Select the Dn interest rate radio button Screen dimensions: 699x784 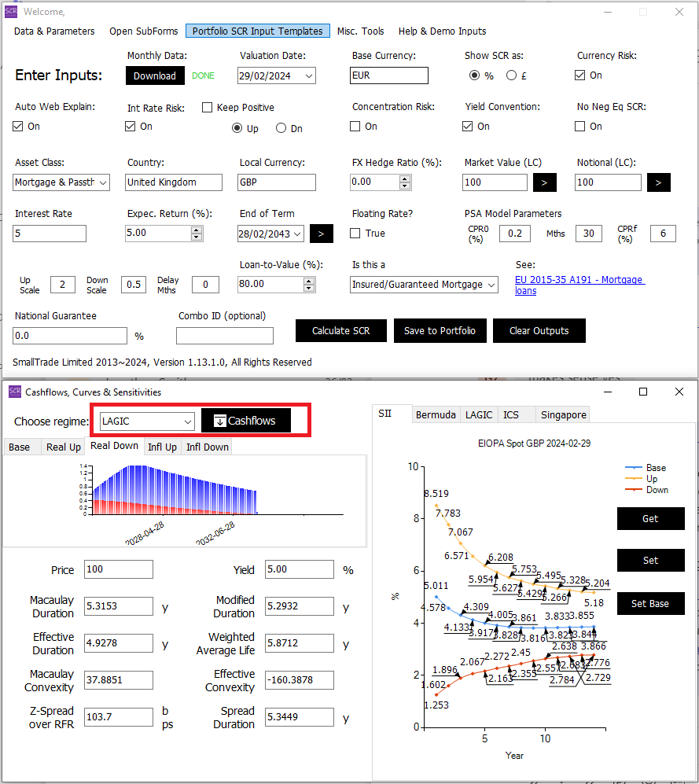[x=281, y=128]
